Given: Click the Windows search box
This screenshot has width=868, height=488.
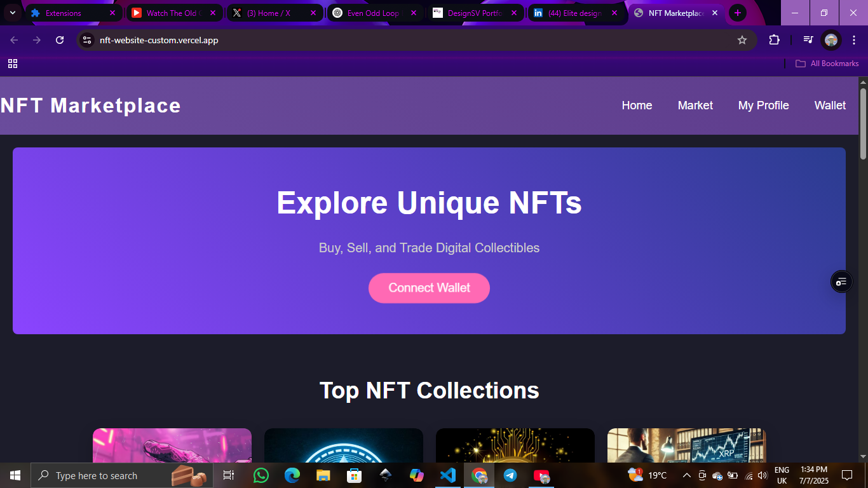Looking at the screenshot, I should click(121, 475).
